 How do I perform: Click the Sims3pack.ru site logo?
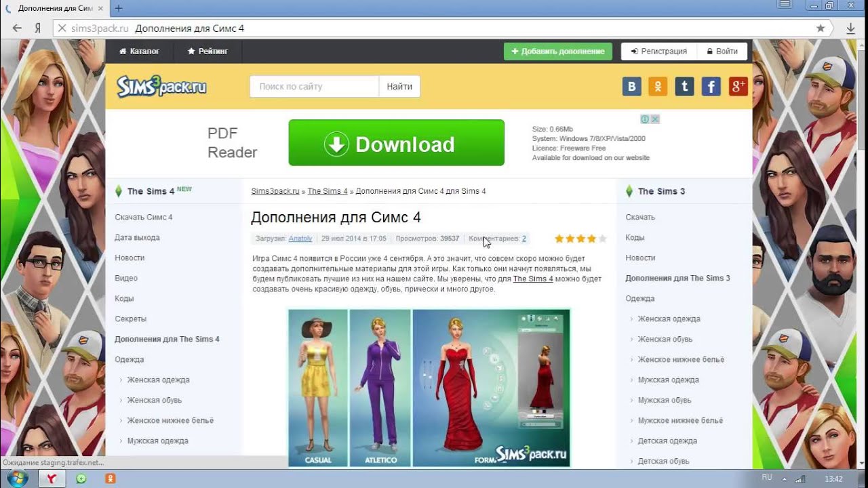[x=161, y=86]
